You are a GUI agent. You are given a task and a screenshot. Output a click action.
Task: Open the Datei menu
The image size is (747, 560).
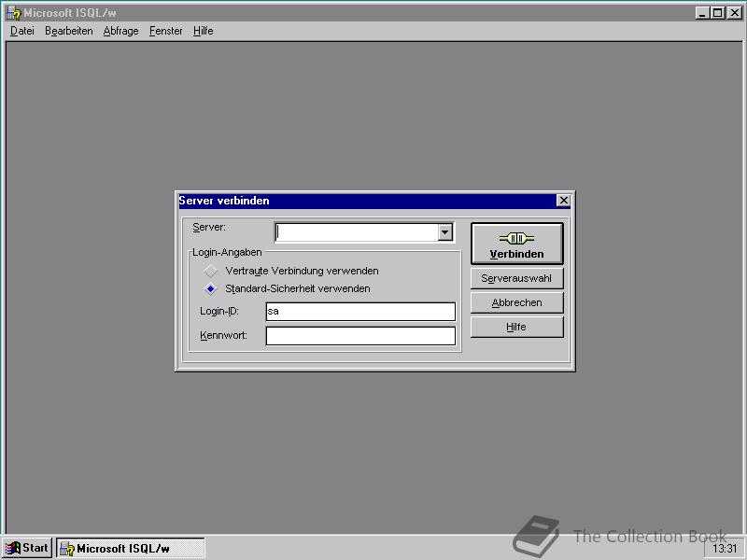click(21, 31)
